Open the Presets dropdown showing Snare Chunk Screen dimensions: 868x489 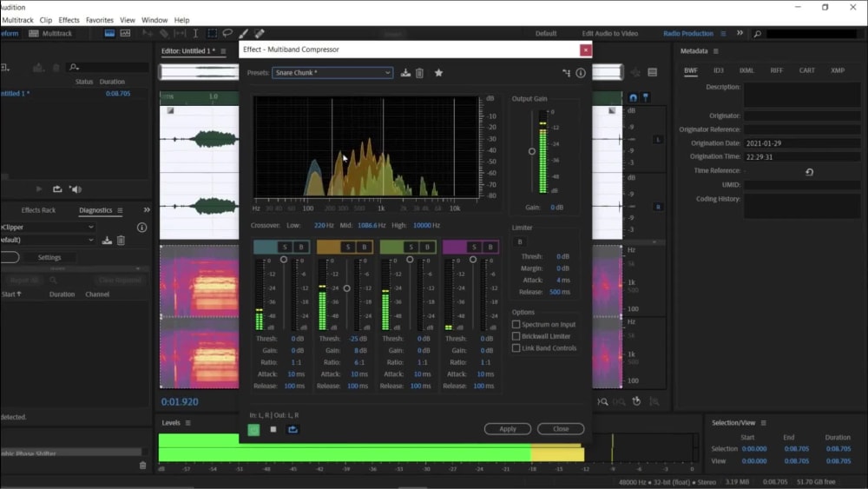pos(332,73)
